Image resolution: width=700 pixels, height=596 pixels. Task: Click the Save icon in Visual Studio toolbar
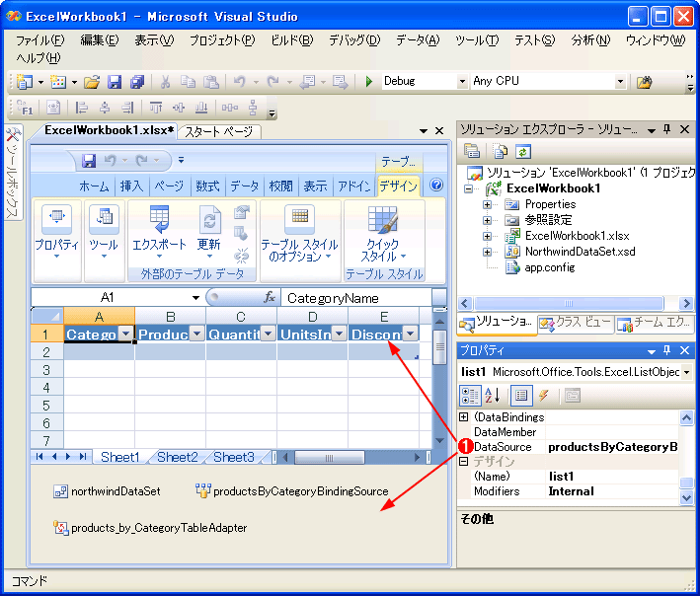115,82
